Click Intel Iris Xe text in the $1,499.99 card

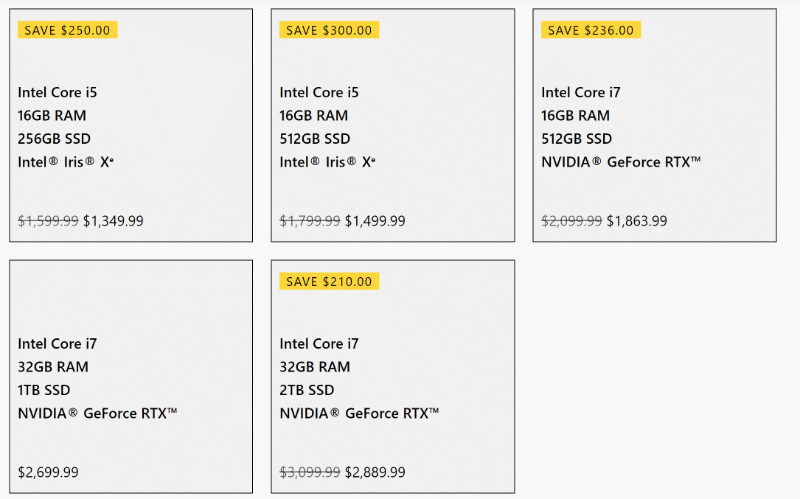[328, 162]
